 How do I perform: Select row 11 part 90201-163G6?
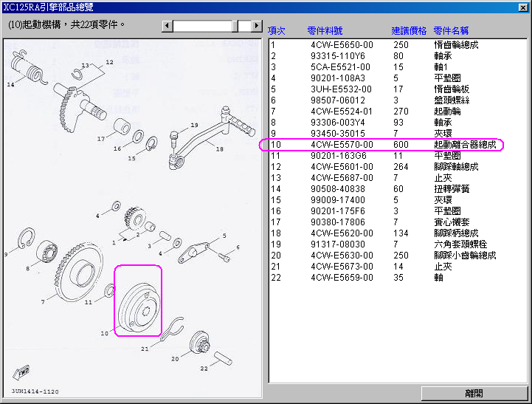click(398, 156)
